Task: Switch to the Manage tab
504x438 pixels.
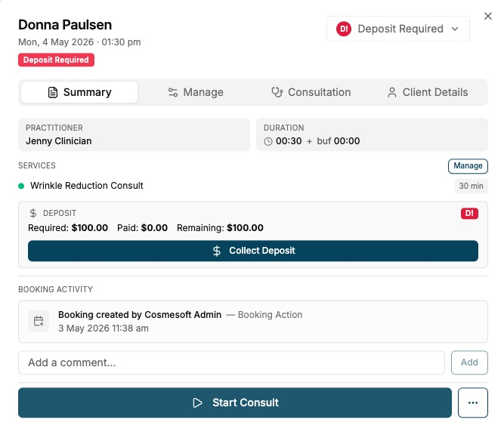Action: [196, 92]
